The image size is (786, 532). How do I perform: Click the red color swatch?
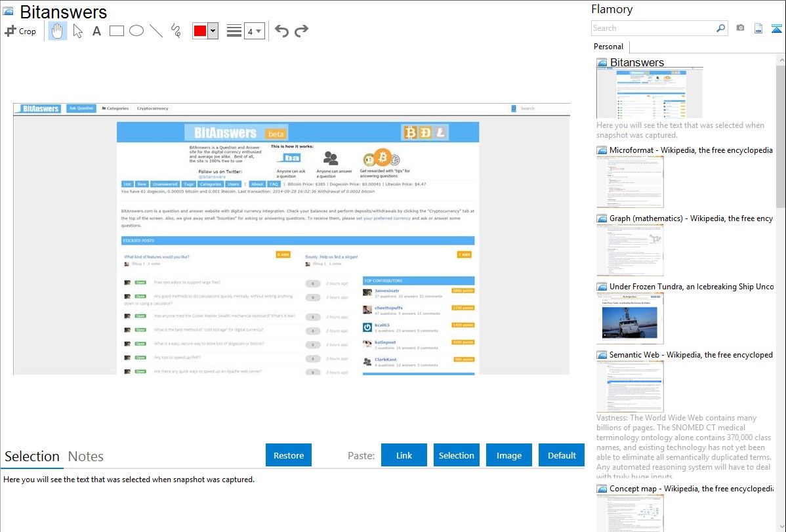200,31
